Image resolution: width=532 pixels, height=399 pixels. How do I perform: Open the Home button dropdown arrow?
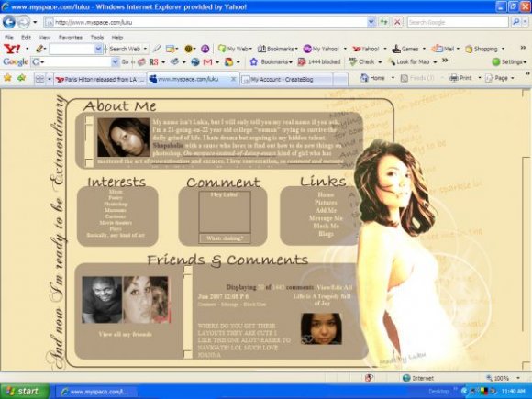tap(393, 78)
